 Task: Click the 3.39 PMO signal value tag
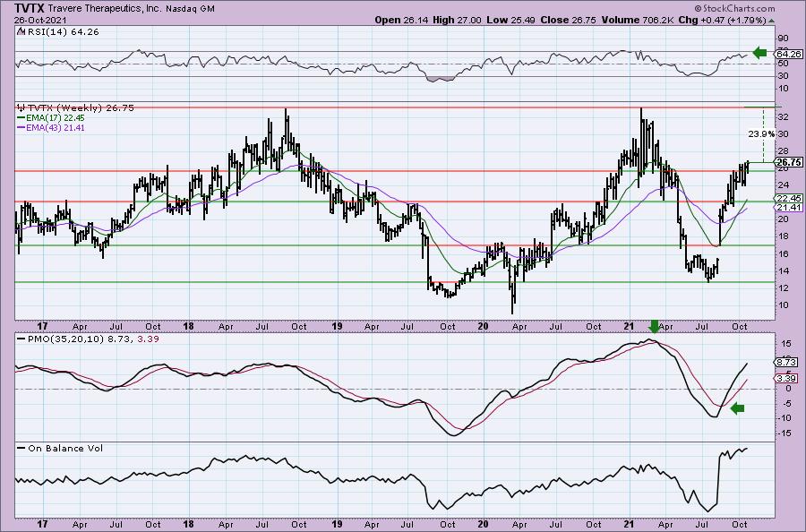[x=787, y=379]
